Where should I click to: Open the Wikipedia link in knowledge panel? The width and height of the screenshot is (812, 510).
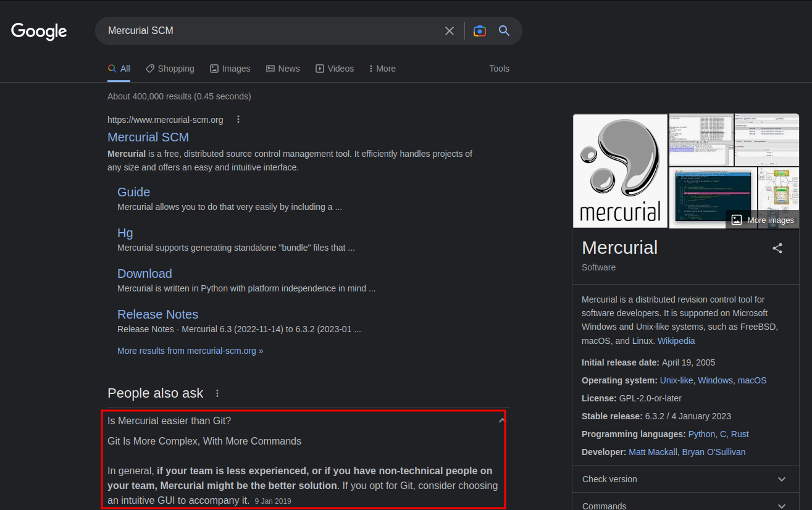pos(676,341)
